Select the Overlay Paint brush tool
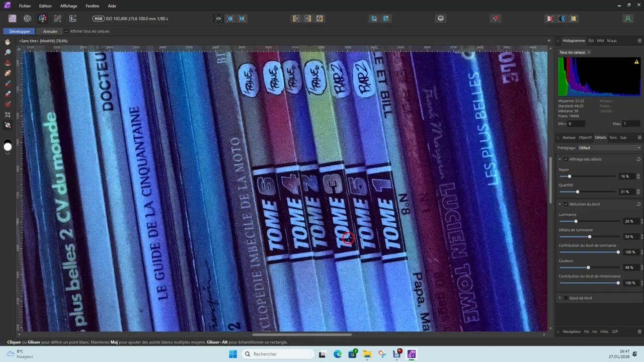 point(8,83)
